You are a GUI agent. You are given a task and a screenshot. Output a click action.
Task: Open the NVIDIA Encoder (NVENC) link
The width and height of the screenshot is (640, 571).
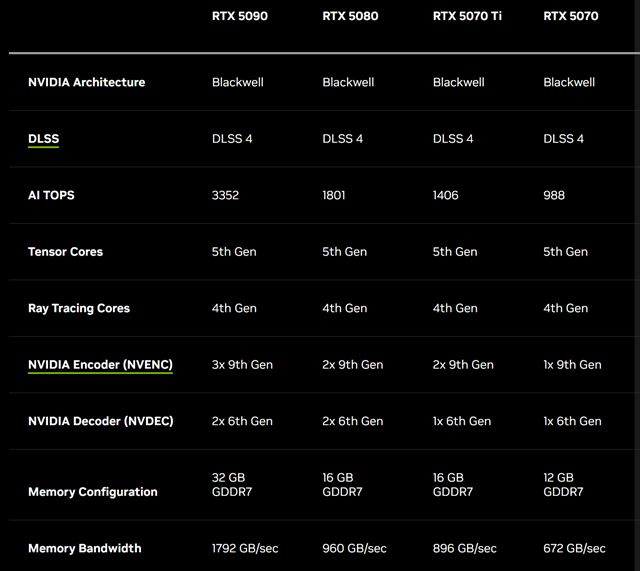100,364
